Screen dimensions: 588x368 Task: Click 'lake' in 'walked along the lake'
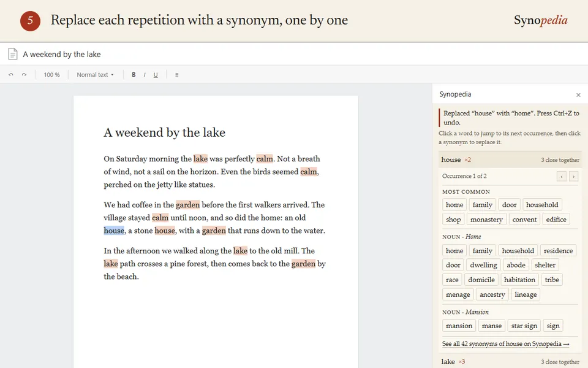(240, 251)
